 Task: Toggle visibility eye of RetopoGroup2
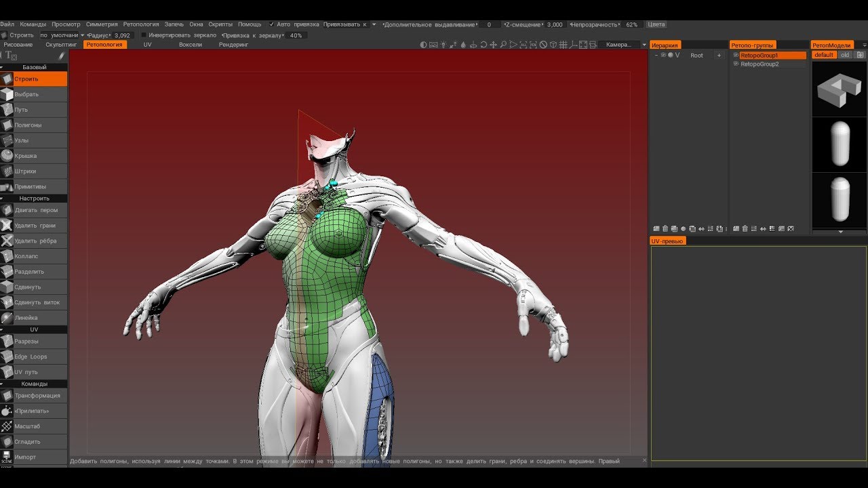736,64
